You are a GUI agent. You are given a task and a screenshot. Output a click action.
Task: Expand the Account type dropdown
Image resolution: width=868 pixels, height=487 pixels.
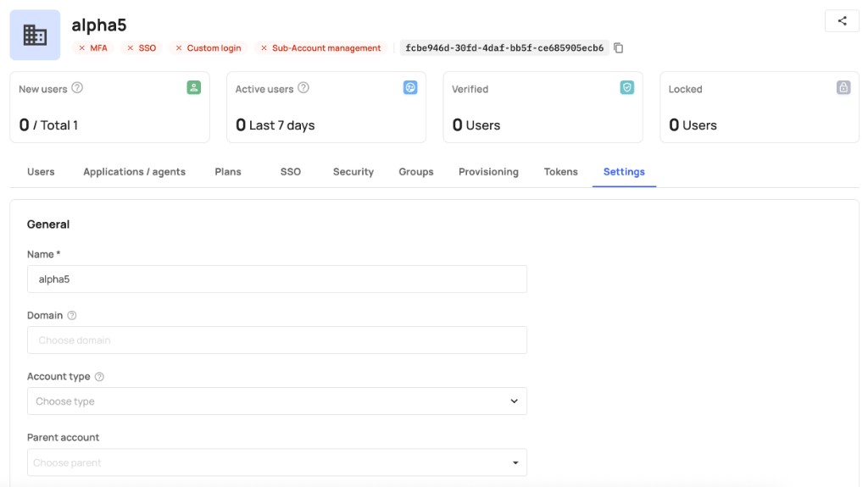click(277, 401)
